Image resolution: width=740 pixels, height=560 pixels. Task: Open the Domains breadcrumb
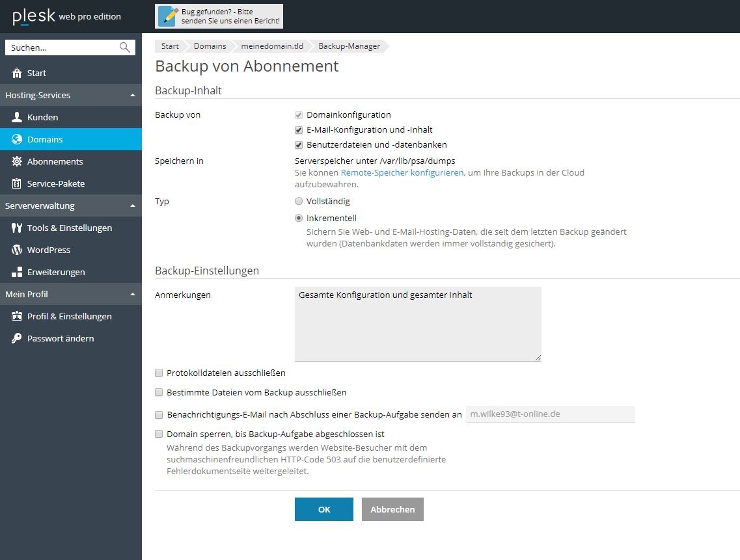tap(210, 46)
